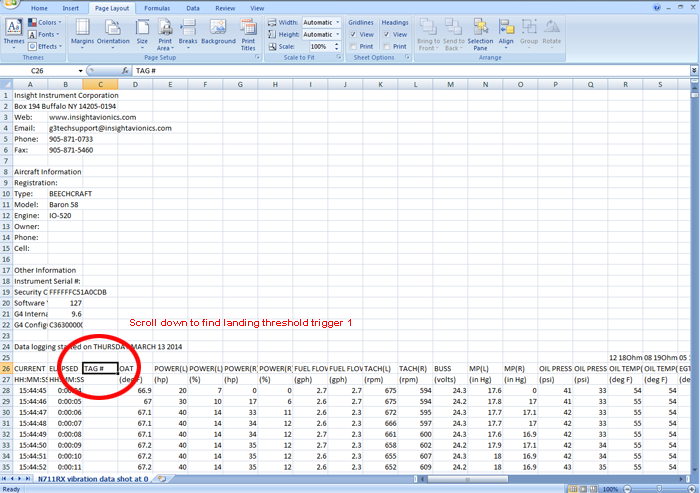Open the theme Effects menu
The image size is (700, 493).
tap(45, 46)
